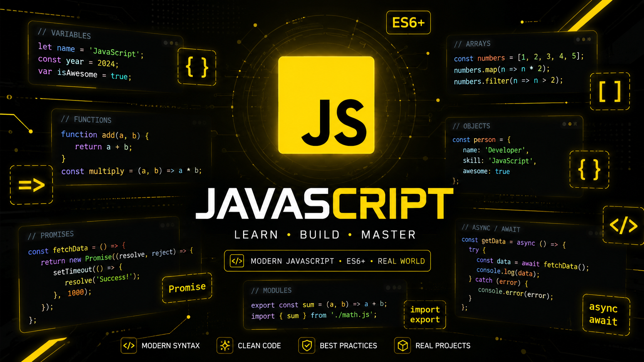
Task: Click the return new Promise line
Action: coord(117,257)
